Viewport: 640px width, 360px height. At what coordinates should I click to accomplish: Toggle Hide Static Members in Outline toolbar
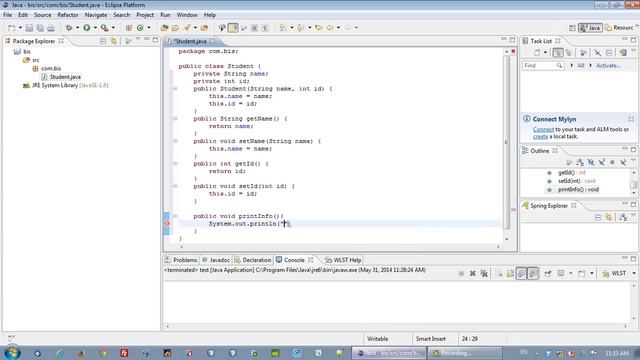[x=601, y=162]
